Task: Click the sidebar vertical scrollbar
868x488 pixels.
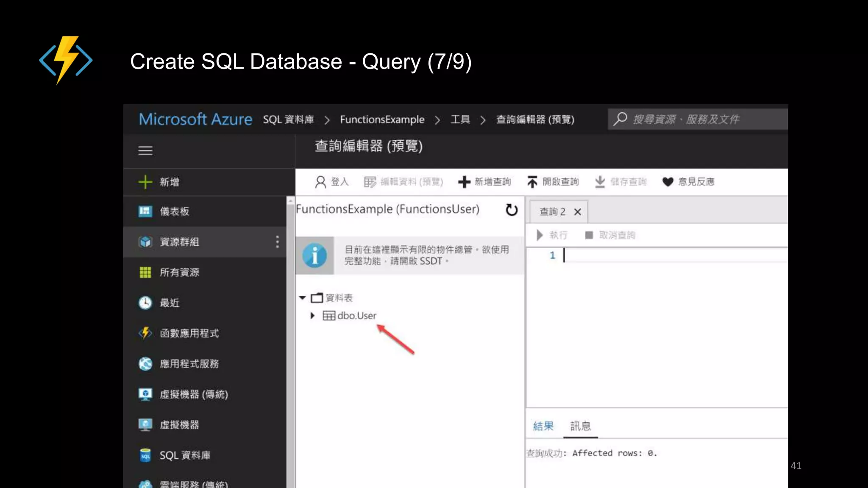Action: (290, 342)
